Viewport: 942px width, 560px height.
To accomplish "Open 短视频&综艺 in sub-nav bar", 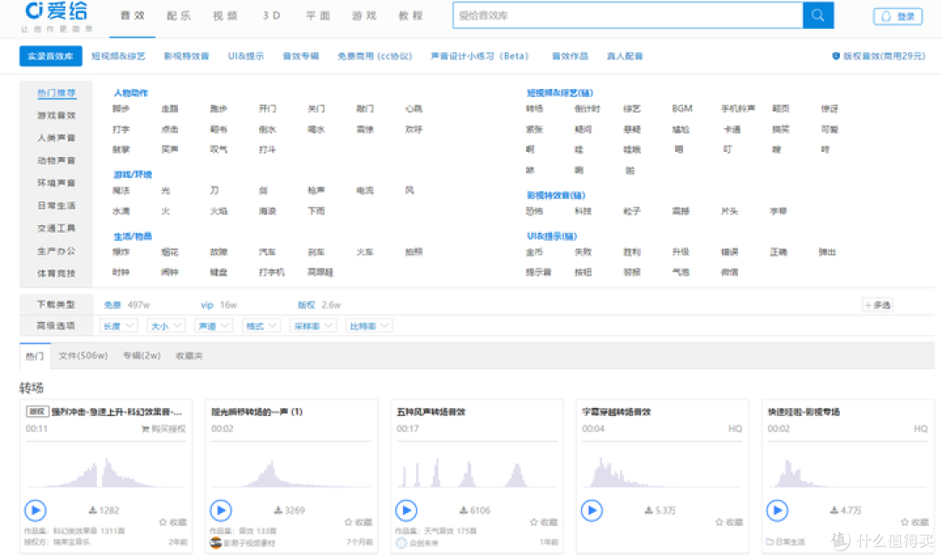I will [x=119, y=56].
